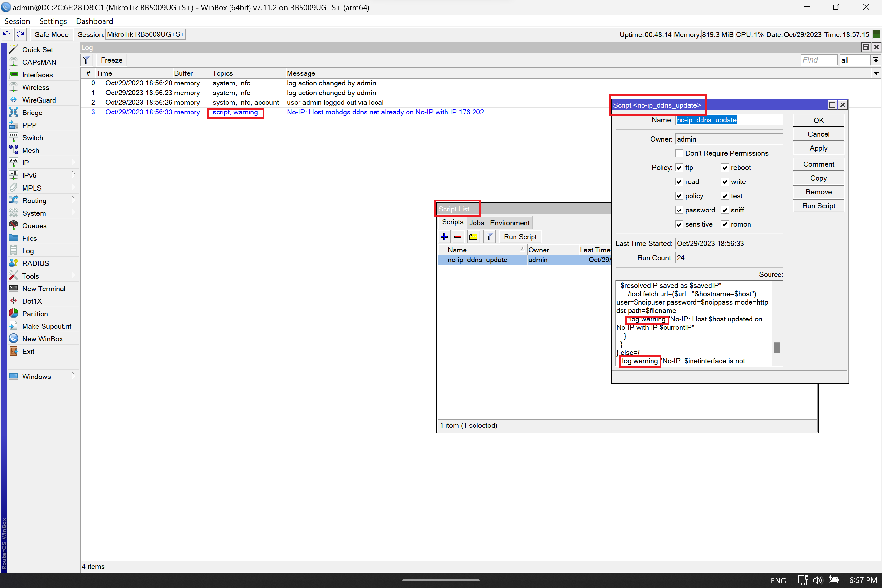The height and width of the screenshot is (588, 882).
Task: Click the undo arrow below the menu bar
Action: coord(7,34)
